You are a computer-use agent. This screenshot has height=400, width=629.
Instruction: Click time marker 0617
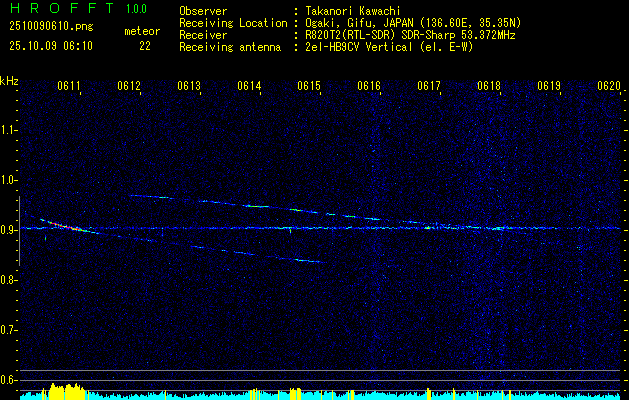pyautogui.click(x=429, y=86)
